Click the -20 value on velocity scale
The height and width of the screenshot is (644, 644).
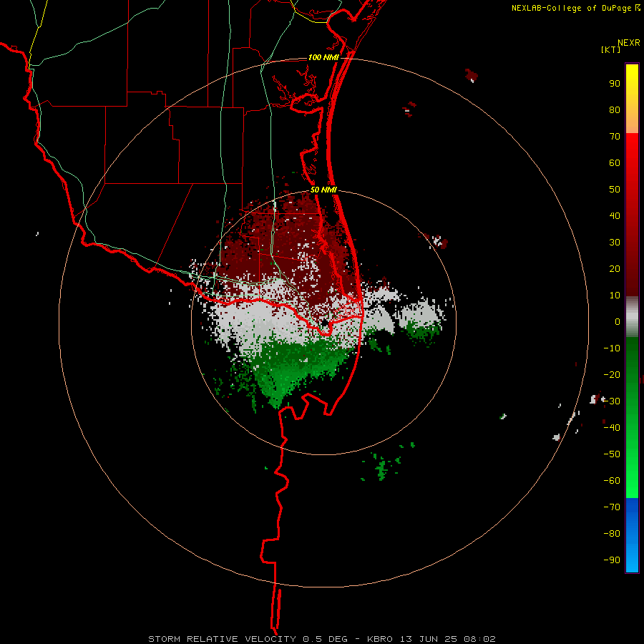click(x=612, y=375)
